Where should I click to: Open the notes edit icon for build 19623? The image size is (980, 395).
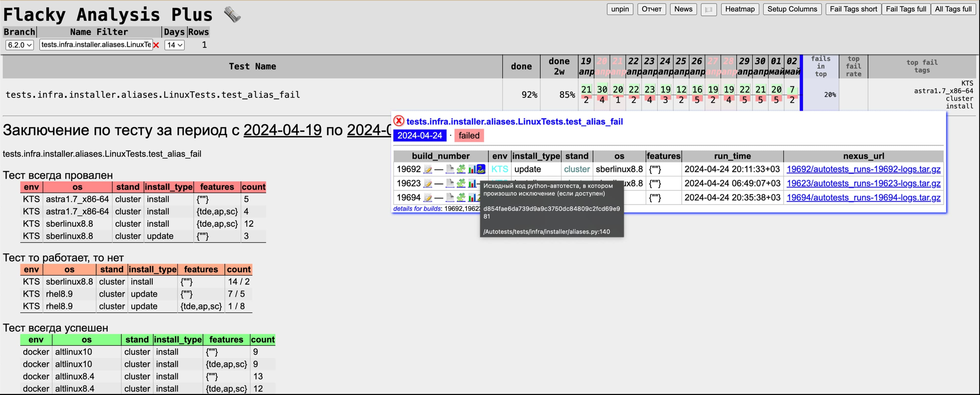[428, 183]
